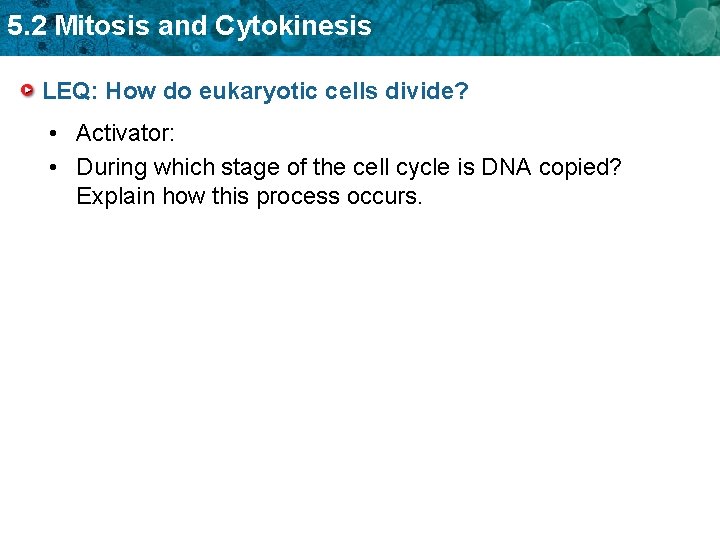Click the blank white area below the text
This screenshot has height=540, width=720.
pos(360,380)
